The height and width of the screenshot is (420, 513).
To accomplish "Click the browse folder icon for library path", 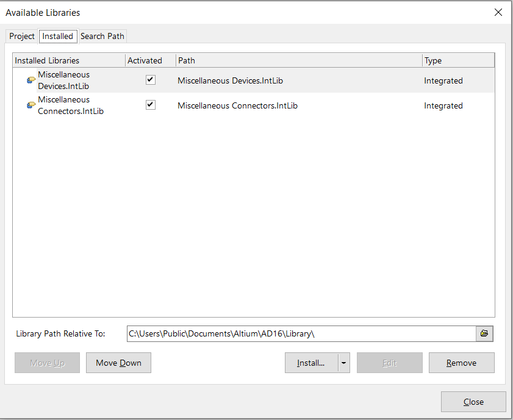I will pos(484,333).
